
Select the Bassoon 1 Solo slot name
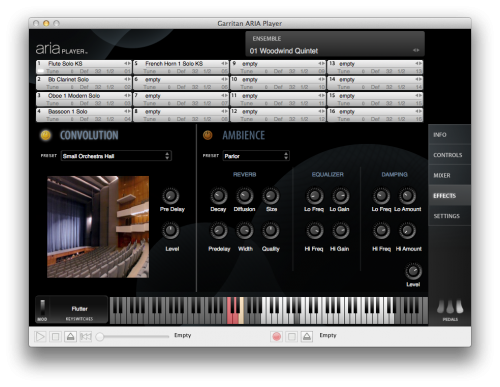[x=68, y=111]
